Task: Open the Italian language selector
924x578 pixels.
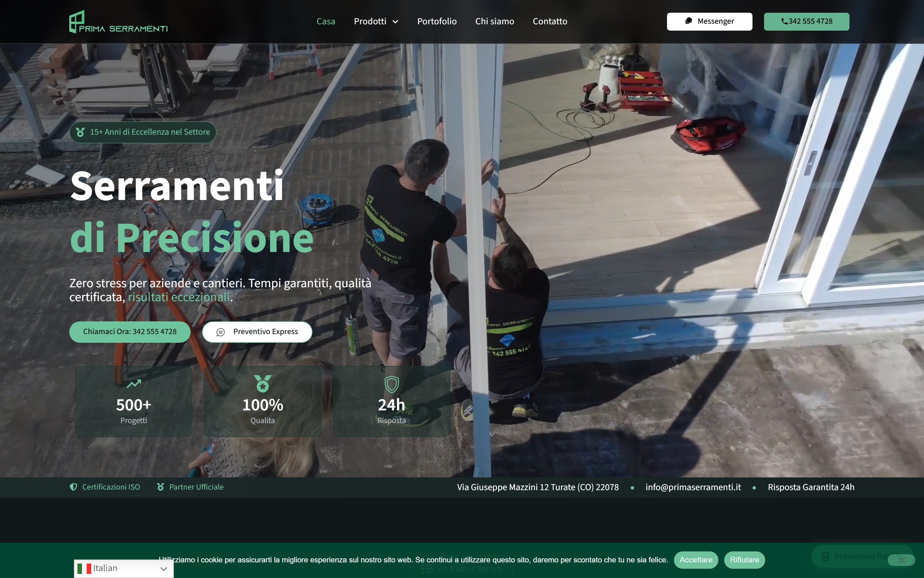Action: pyautogui.click(x=124, y=568)
